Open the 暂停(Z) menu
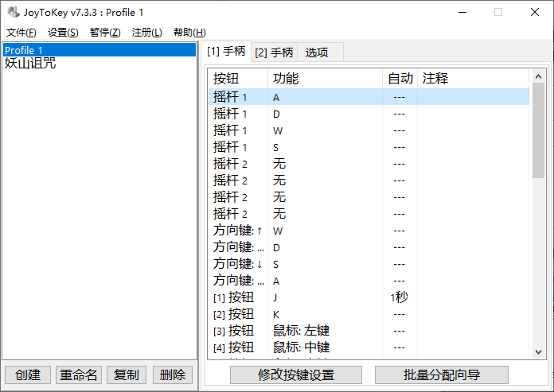This screenshot has height=392, width=554. [x=105, y=33]
